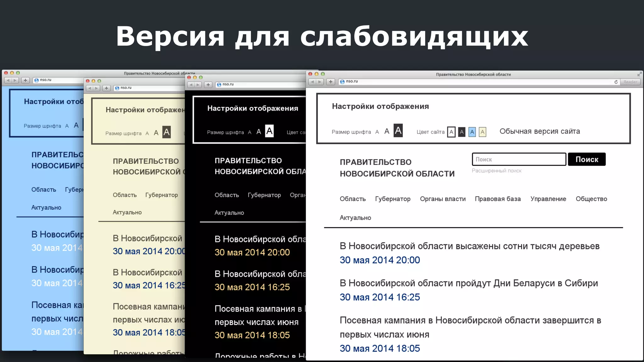The width and height of the screenshot is (644, 362).
Task: Open 'Расширенный поиск' link
Action: click(497, 171)
